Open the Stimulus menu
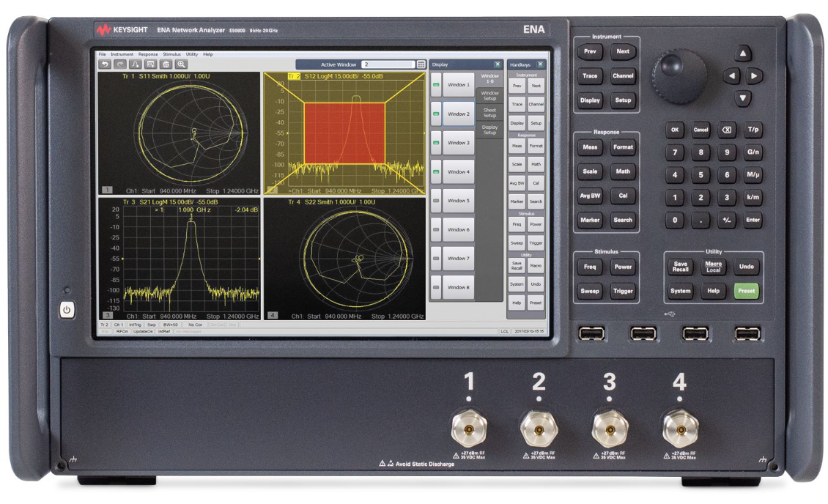This screenshot has height=504, width=828. [x=172, y=54]
